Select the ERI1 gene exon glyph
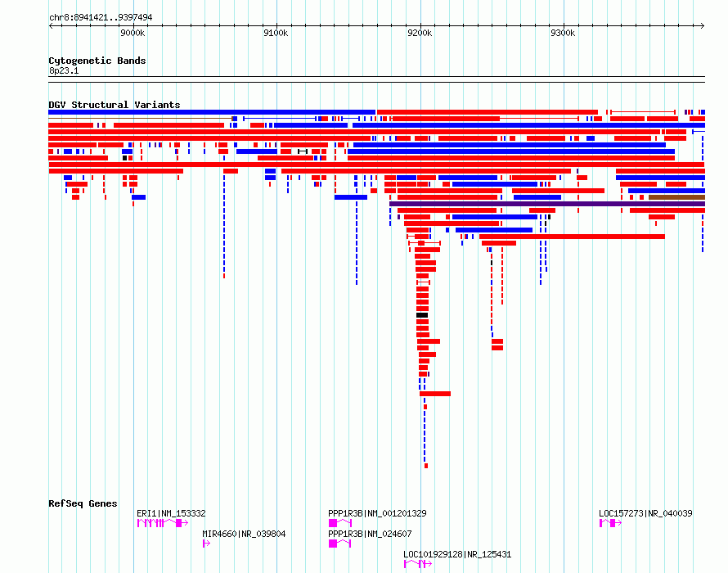This screenshot has height=573, width=728. [x=163, y=523]
